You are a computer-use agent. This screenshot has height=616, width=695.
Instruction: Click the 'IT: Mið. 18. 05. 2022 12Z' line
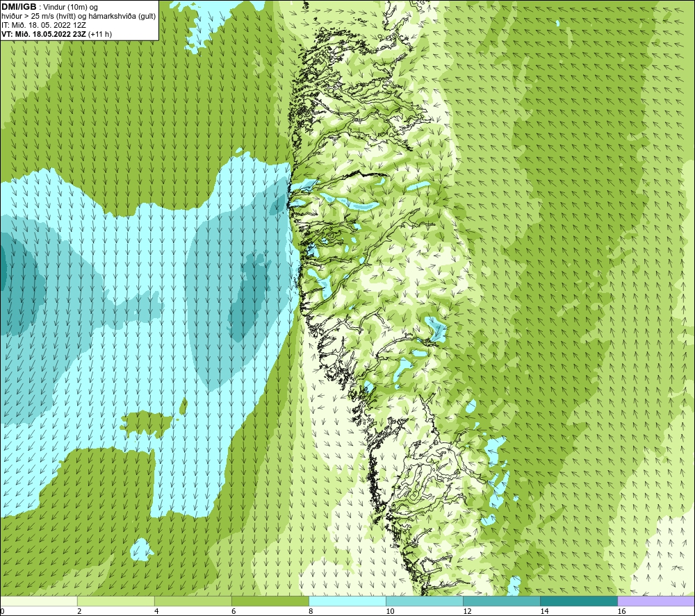(44, 25)
